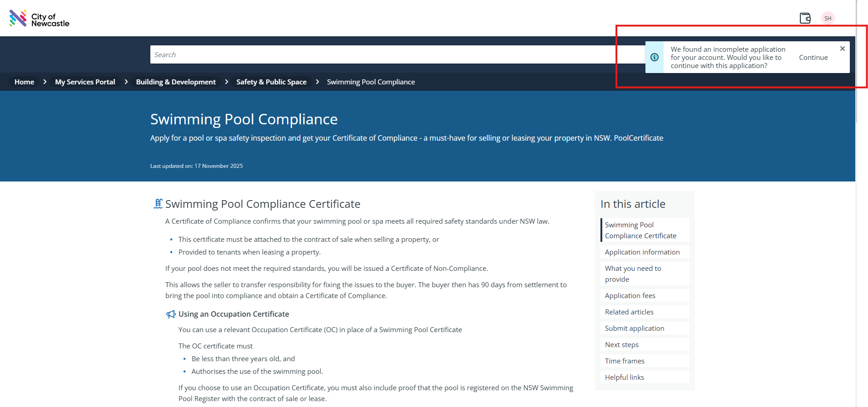Viewport: 868px width, 407px height.
Task: Select Application fees in article menu
Action: (x=630, y=295)
